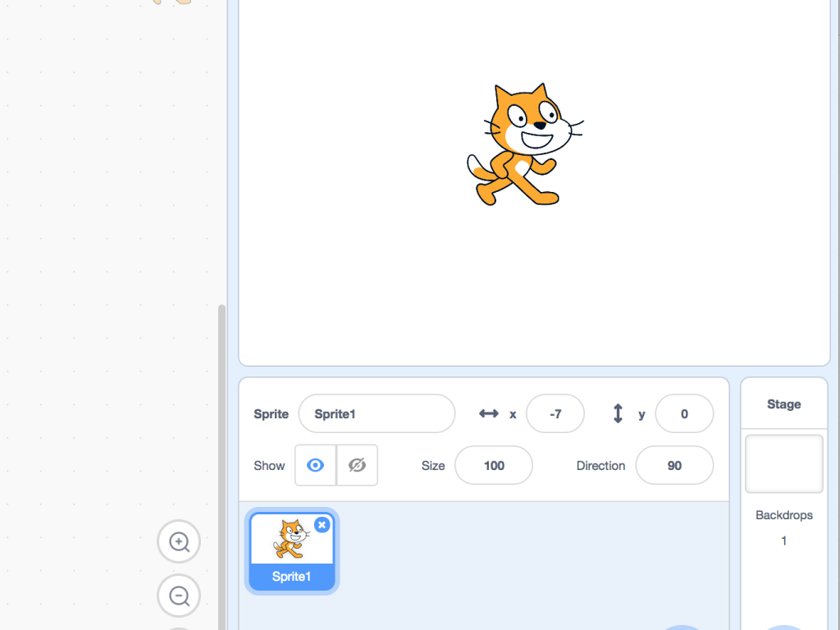Viewport: 840px width, 630px height.
Task: Click the Size field showing 100
Action: [x=493, y=465]
